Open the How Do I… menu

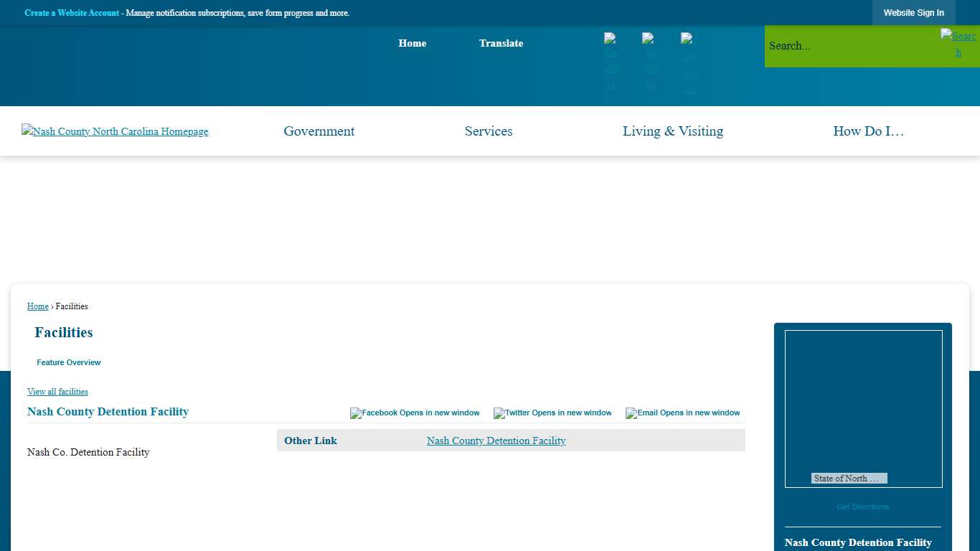pyautogui.click(x=868, y=131)
